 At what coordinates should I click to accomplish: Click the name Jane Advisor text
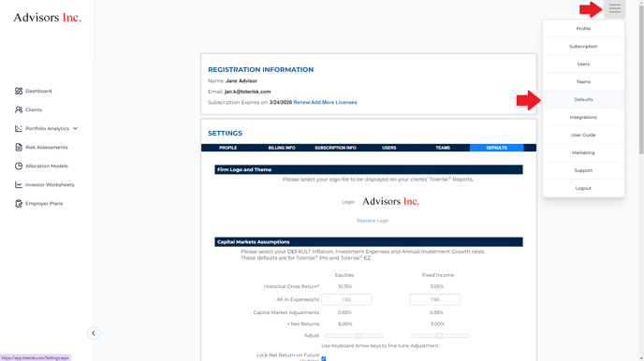[x=241, y=80]
